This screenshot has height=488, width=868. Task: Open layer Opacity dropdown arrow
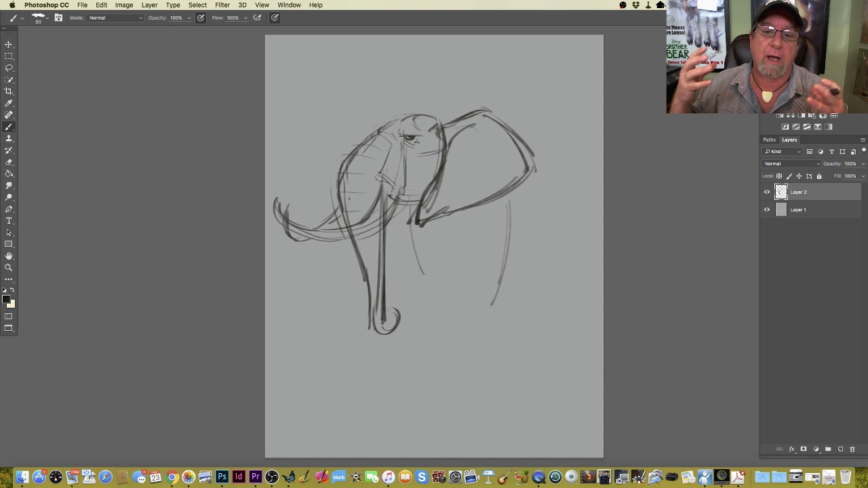[x=863, y=163]
